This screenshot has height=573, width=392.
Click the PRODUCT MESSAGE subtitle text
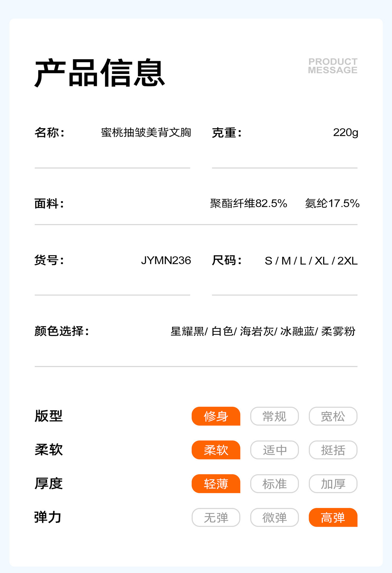tap(333, 66)
